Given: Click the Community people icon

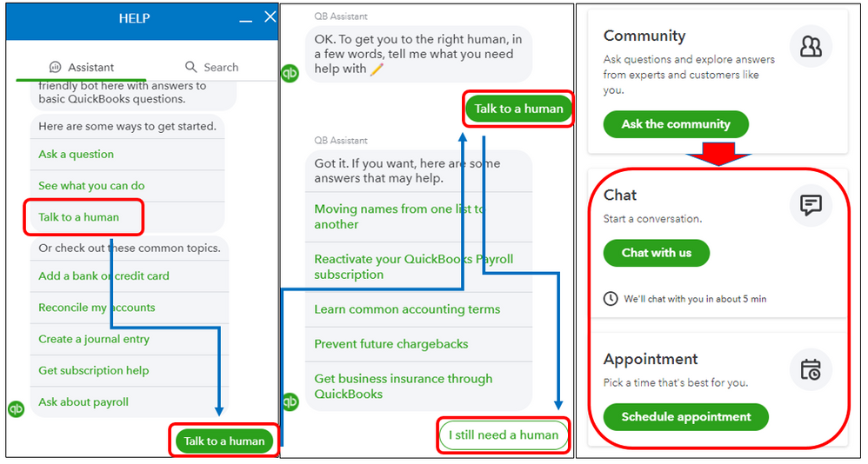Looking at the screenshot, I should tap(811, 47).
